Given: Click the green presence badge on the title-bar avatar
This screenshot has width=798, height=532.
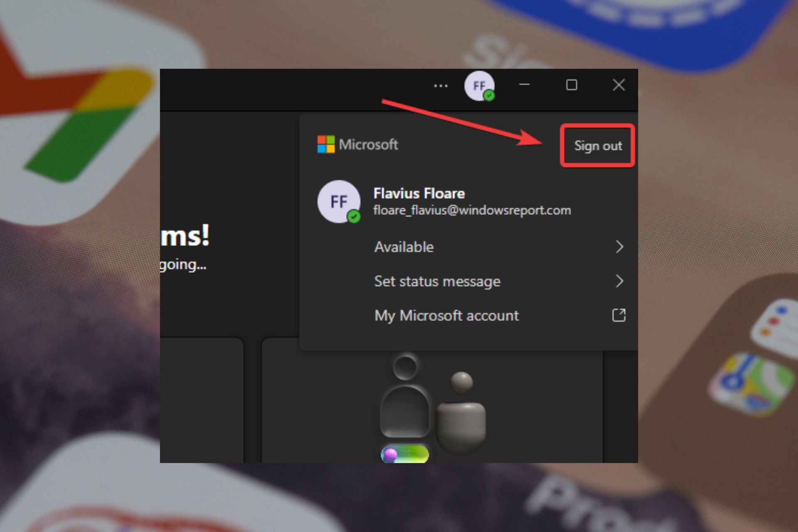Looking at the screenshot, I should click(x=490, y=96).
